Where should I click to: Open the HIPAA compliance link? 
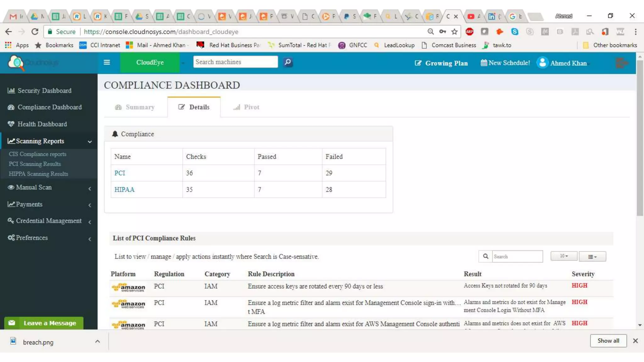[x=124, y=189]
